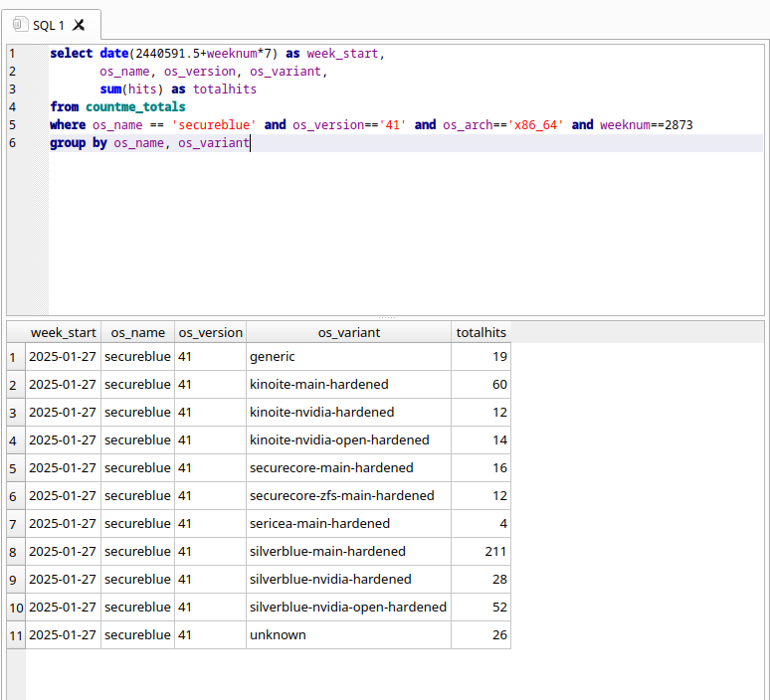This screenshot has width=770, height=700.
Task: Select row header number 1
Action: pos(15,356)
